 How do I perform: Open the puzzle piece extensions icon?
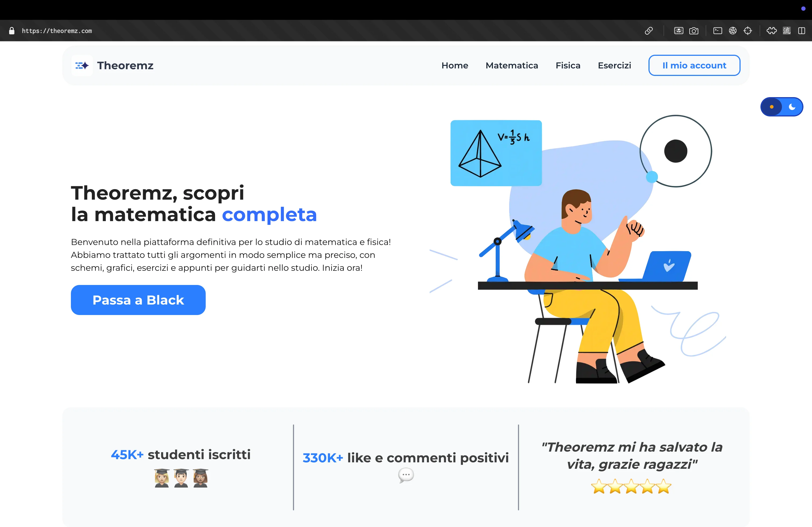(771, 31)
